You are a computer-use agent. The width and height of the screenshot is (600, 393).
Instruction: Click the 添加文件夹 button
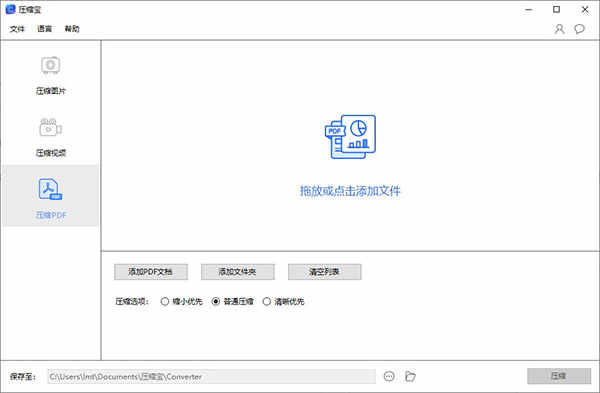(x=238, y=272)
